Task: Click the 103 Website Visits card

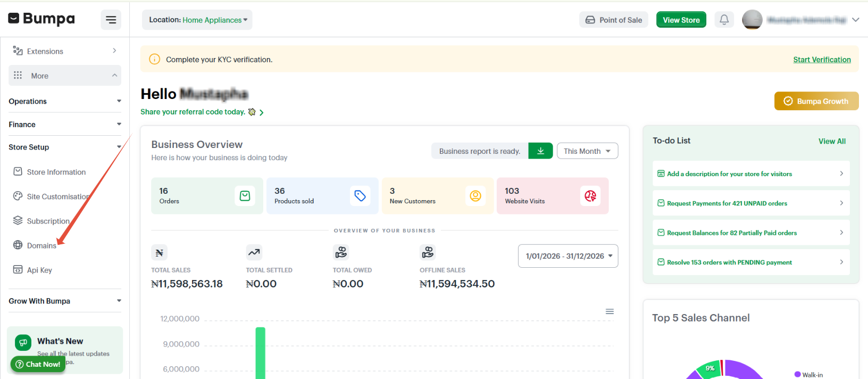Action: 553,196
